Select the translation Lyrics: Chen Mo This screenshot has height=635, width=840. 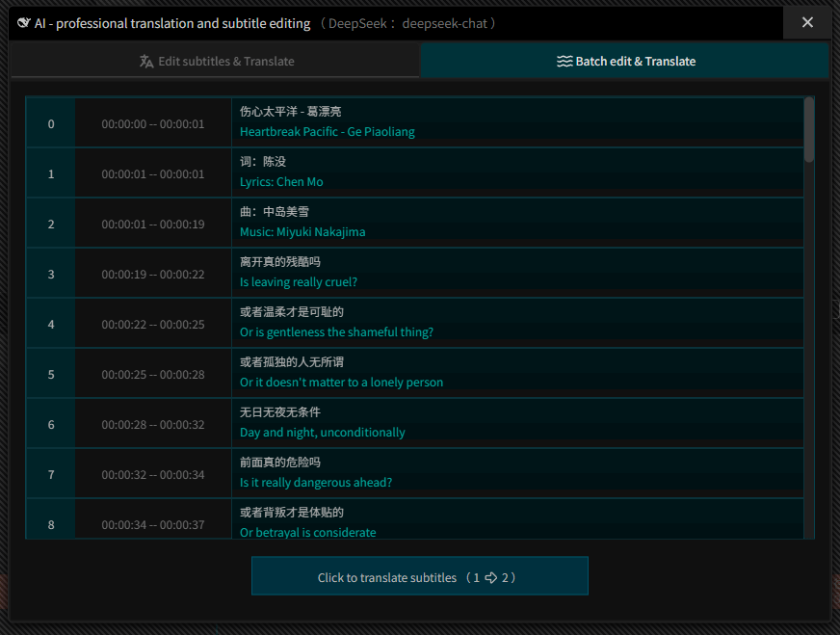[279, 181]
